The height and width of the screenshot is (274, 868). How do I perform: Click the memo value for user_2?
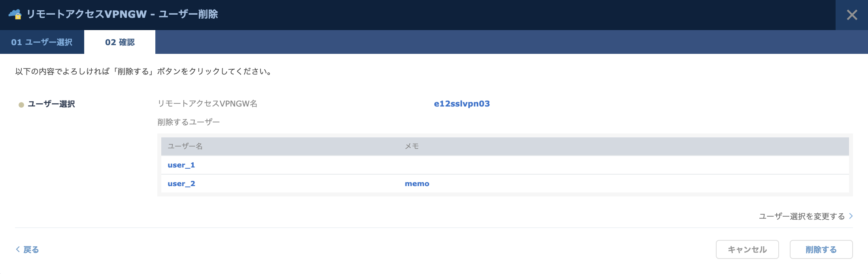coord(417,184)
